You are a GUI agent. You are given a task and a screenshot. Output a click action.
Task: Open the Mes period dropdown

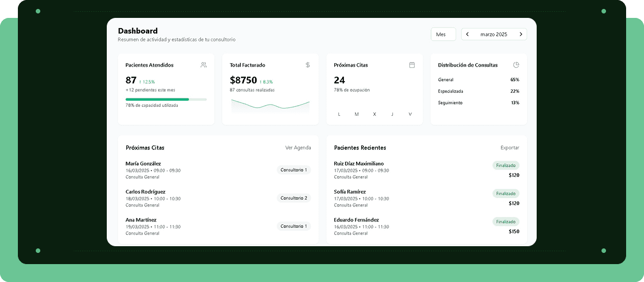443,35
